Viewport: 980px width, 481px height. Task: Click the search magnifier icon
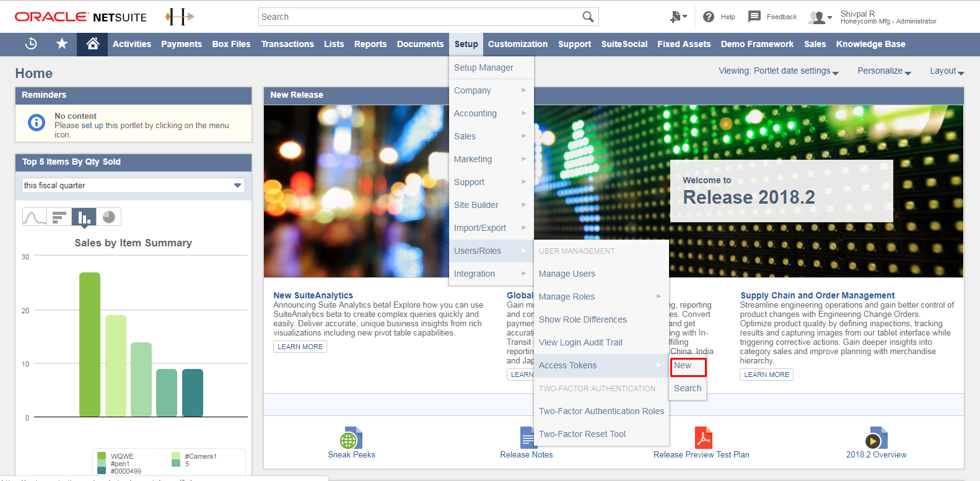588,17
